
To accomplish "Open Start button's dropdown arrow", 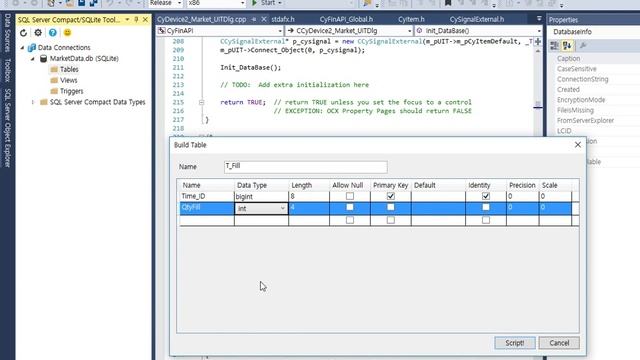I will [x=280, y=3].
